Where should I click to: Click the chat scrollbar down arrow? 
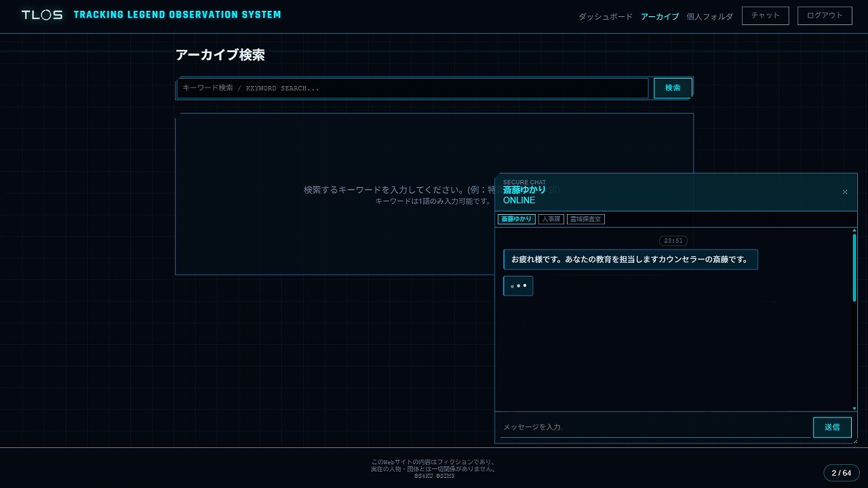click(854, 409)
